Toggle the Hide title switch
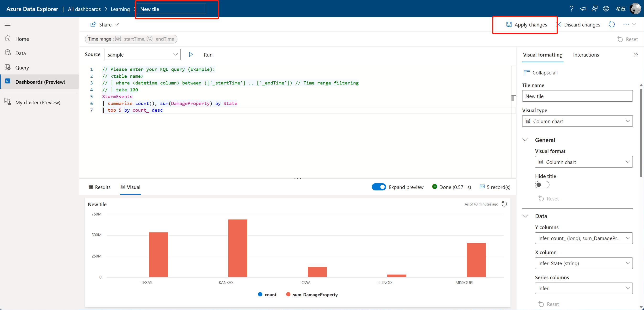 (542, 185)
